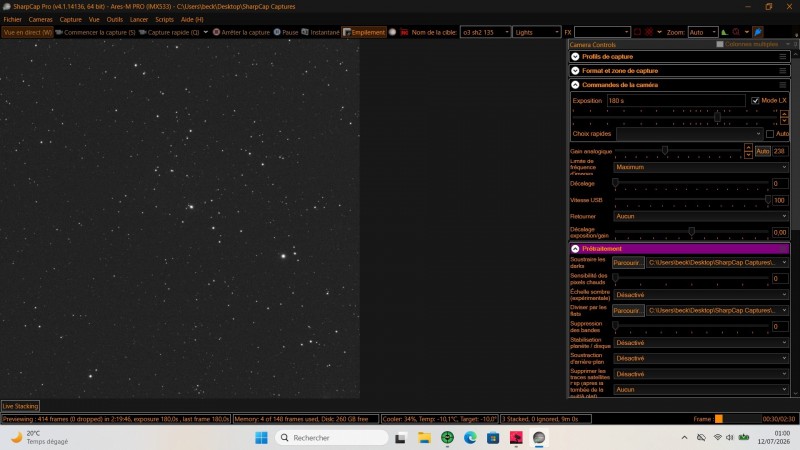Click the Rechercher taskbar search box
The width and height of the screenshot is (800, 450).
332,438
